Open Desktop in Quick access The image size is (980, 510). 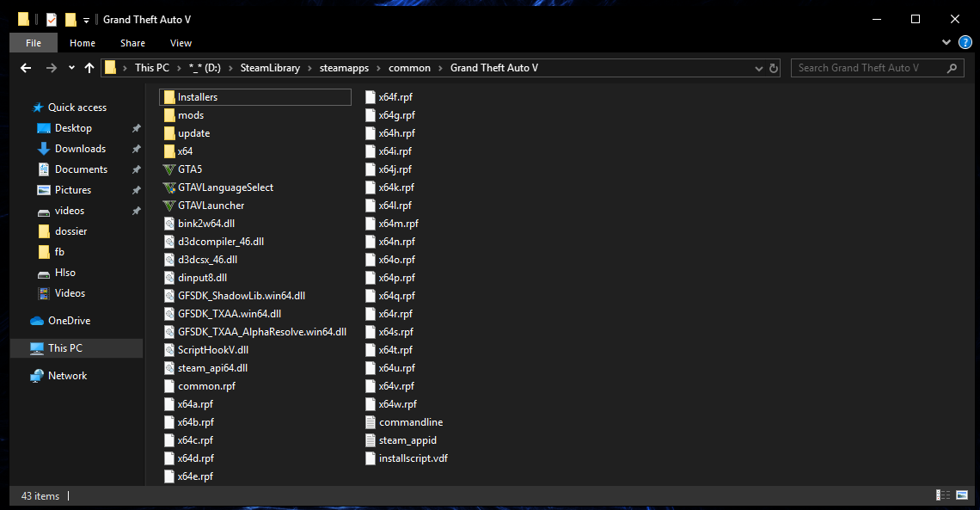pos(73,128)
